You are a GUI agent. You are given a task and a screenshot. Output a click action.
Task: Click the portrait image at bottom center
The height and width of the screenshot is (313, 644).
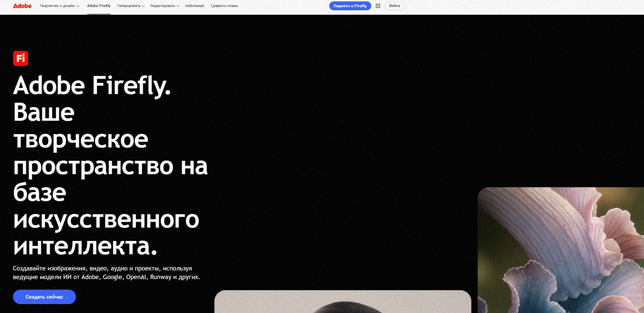pos(343,302)
